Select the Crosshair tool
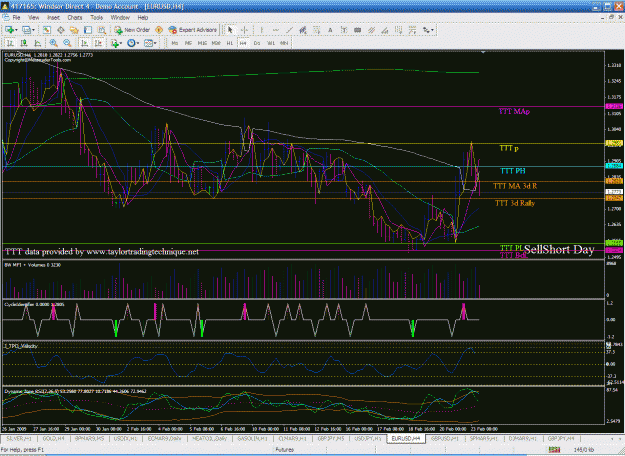Image resolution: width=625 pixels, height=456 pixels. pos(244,30)
